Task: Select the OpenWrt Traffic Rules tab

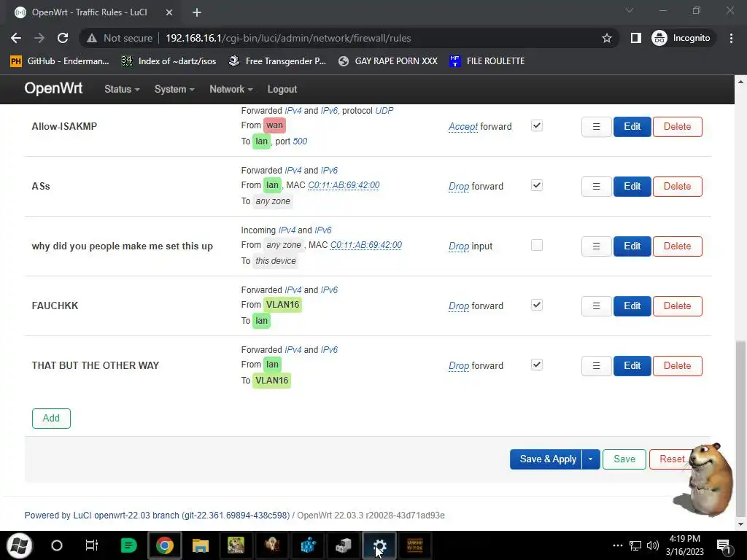Action: coord(90,12)
